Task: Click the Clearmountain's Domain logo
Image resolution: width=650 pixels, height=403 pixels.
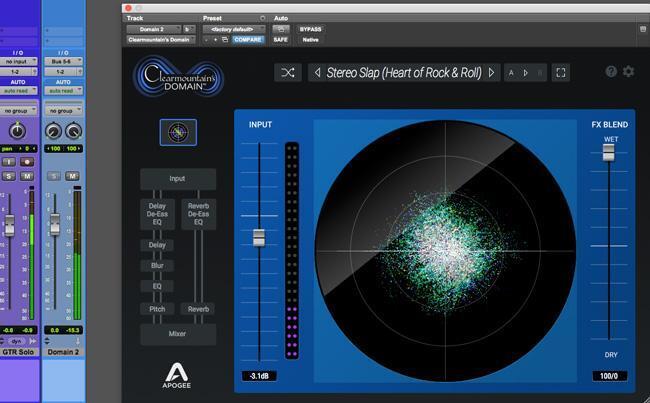Action: (178, 76)
